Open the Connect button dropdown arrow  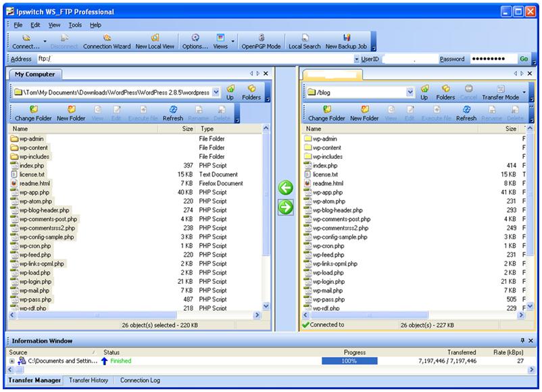(x=45, y=41)
